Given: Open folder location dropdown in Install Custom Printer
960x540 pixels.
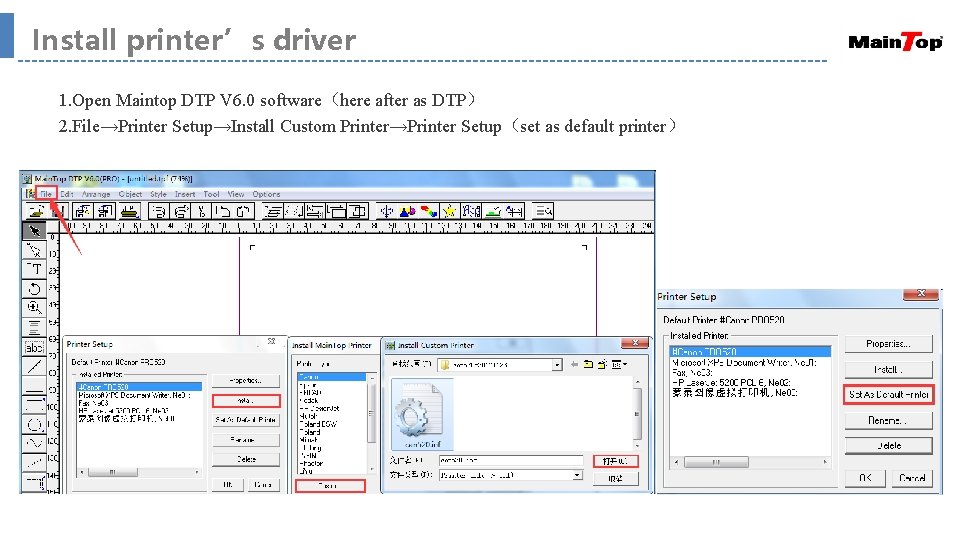Looking at the screenshot, I should [x=557, y=365].
